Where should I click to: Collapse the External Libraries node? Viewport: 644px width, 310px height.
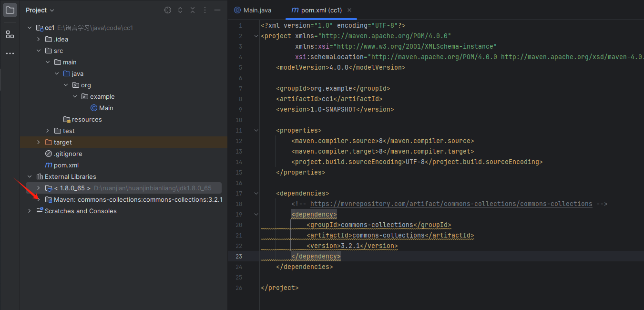coord(30,176)
